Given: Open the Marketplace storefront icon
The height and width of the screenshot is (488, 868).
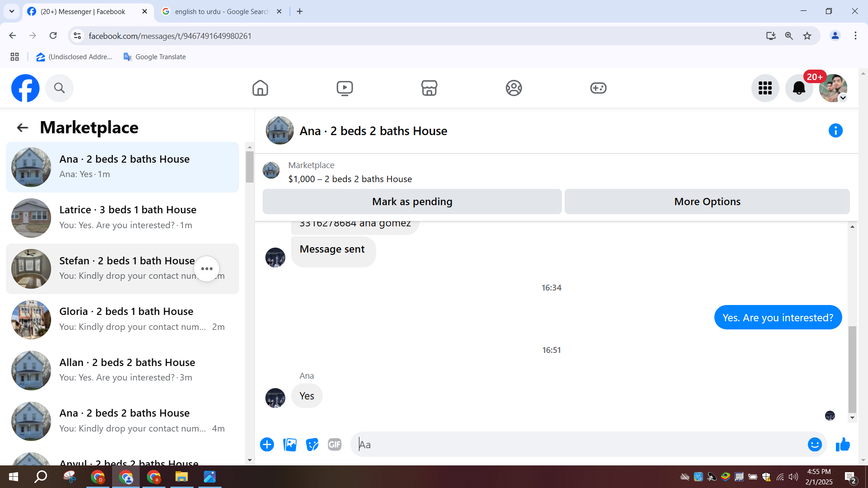Looking at the screenshot, I should pyautogui.click(x=429, y=88).
